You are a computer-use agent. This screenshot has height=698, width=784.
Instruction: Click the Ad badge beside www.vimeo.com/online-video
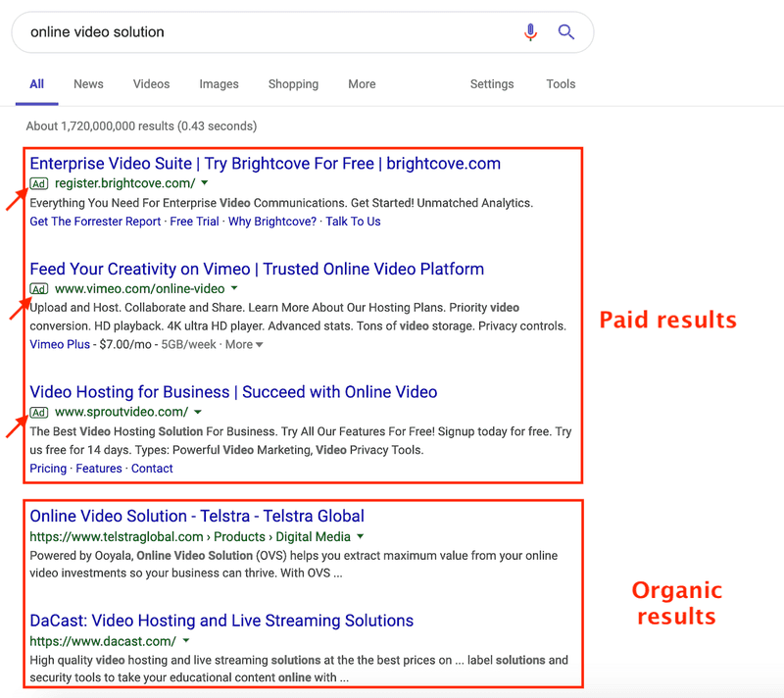(39, 289)
